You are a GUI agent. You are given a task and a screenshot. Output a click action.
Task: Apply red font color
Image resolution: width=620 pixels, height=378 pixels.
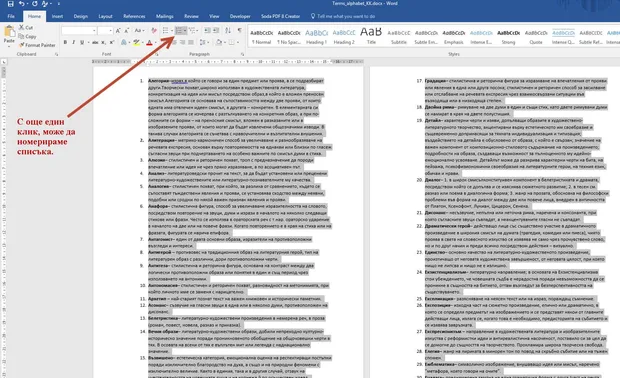[x=149, y=42]
